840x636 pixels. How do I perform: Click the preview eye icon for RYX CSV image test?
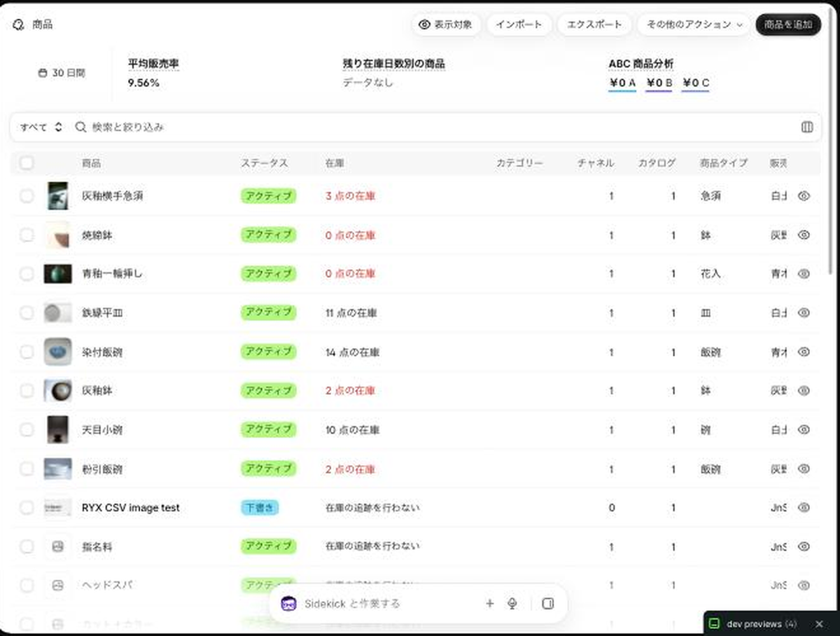(804, 508)
